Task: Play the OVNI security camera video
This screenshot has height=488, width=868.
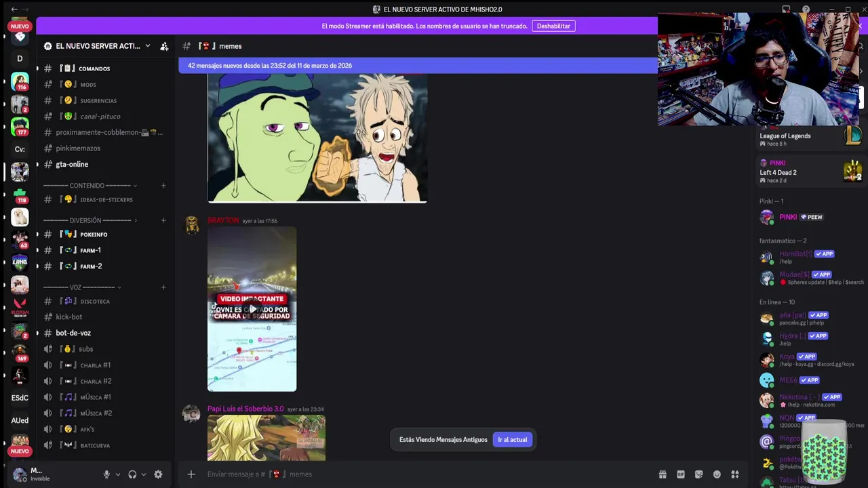Action: pyautogui.click(x=252, y=309)
